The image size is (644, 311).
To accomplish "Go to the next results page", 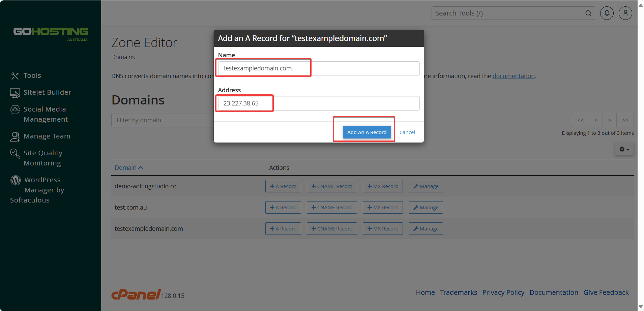I will [x=609, y=120].
